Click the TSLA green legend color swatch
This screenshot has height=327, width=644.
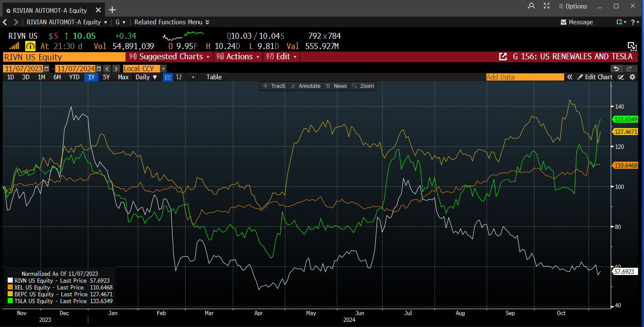pos(10,301)
